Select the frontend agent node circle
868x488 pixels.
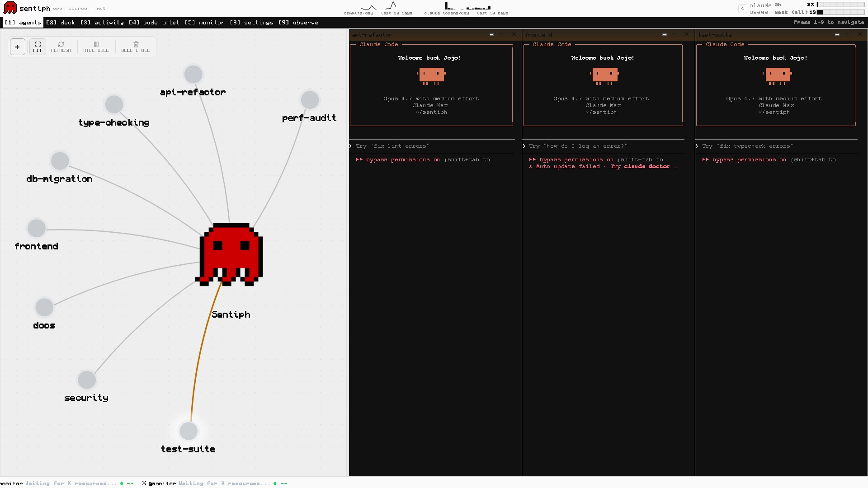[37, 228]
